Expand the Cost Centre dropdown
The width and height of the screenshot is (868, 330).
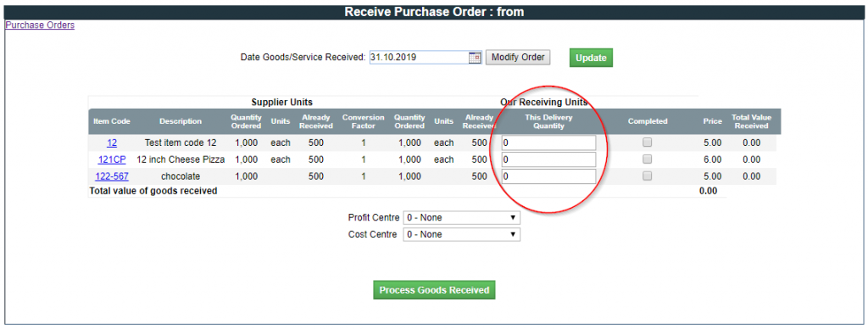tap(462, 235)
